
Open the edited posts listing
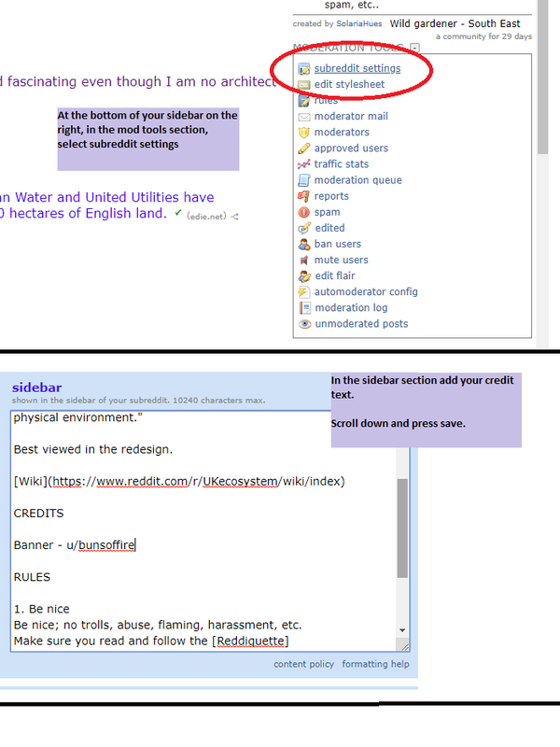pos(329,228)
